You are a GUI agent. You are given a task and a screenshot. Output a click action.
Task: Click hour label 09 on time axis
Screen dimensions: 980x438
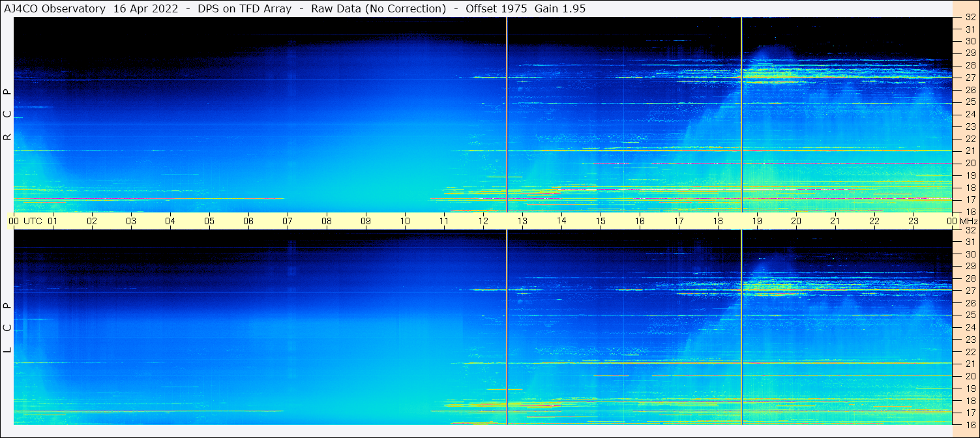click(x=366, y=221)
